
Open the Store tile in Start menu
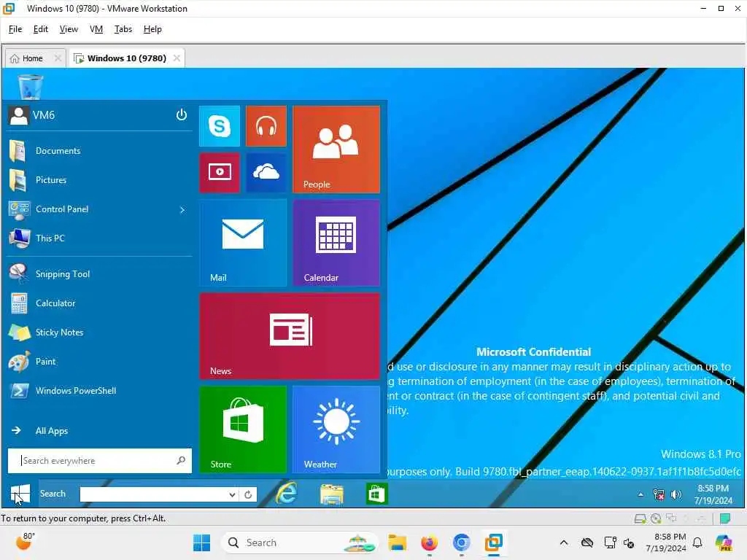tap(242, 429)
